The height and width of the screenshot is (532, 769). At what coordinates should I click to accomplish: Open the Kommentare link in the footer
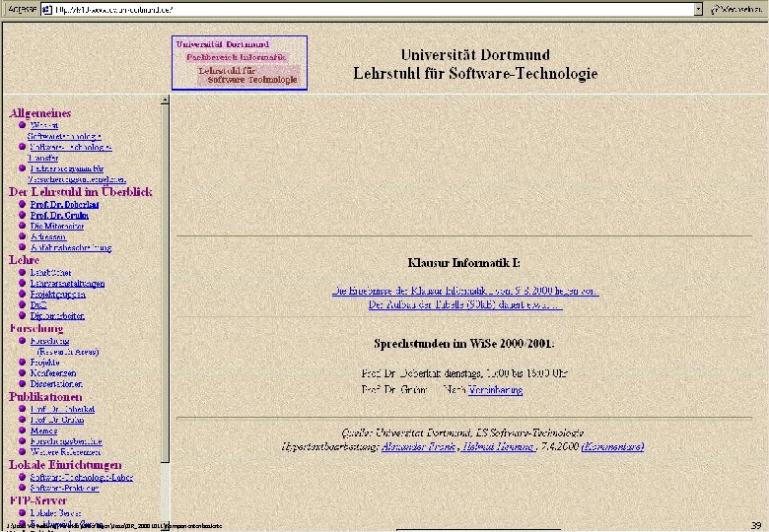(x=612, y=446)
